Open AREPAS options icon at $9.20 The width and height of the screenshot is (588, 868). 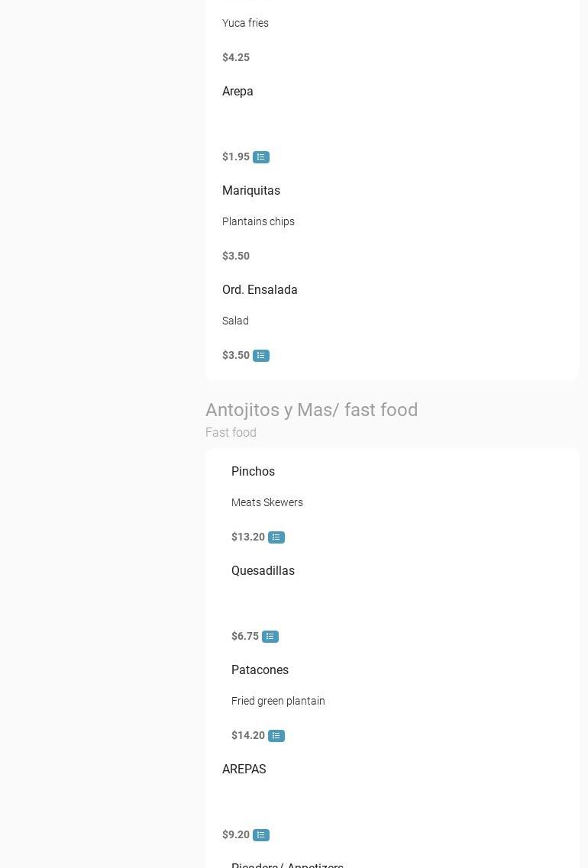click(261, 835)
